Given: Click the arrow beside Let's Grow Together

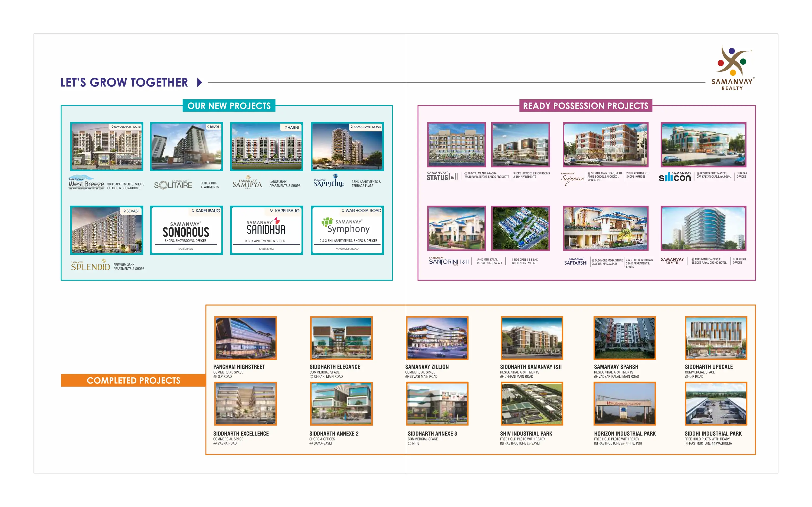Looking at the screenshot, I should click(x=200, y=82).
